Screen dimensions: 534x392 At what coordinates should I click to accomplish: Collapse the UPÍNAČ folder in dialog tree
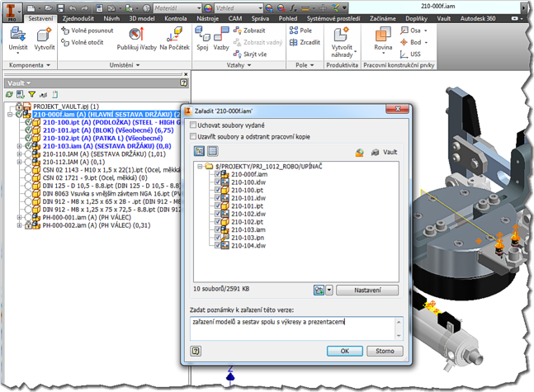(200, 166)
